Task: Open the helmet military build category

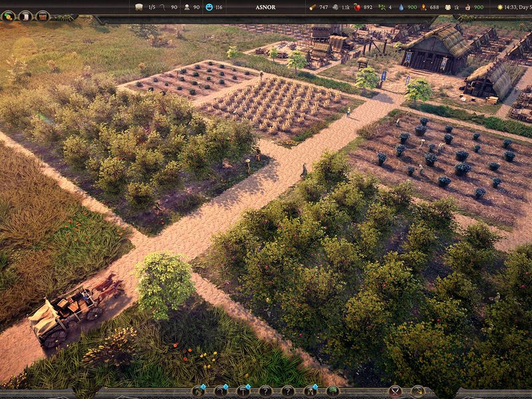Action: tap(311, 391)
